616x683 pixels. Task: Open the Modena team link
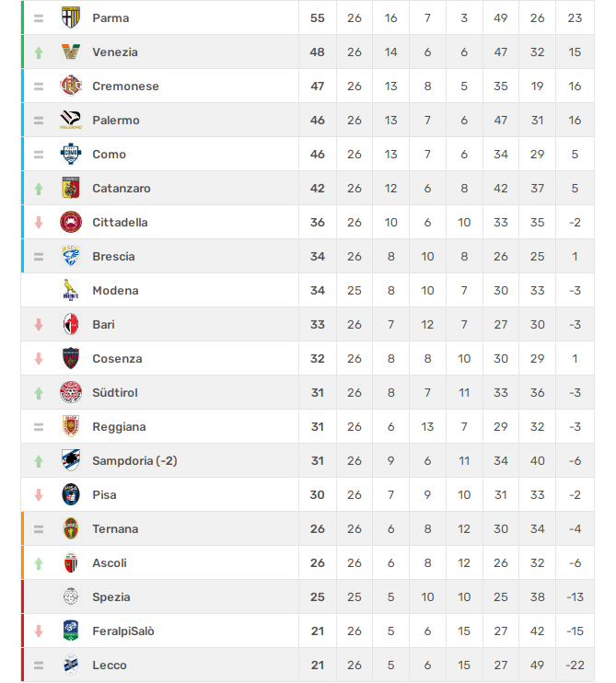(x=115, y=291)
